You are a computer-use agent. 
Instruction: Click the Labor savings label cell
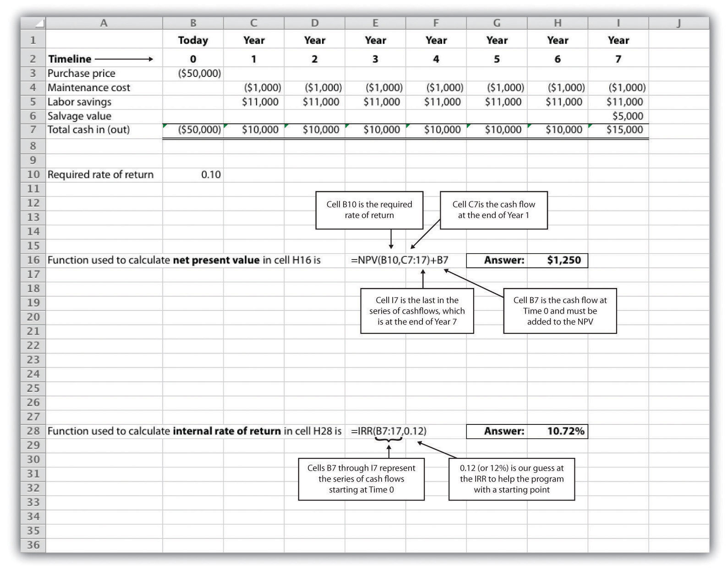[x=79, y=102]
